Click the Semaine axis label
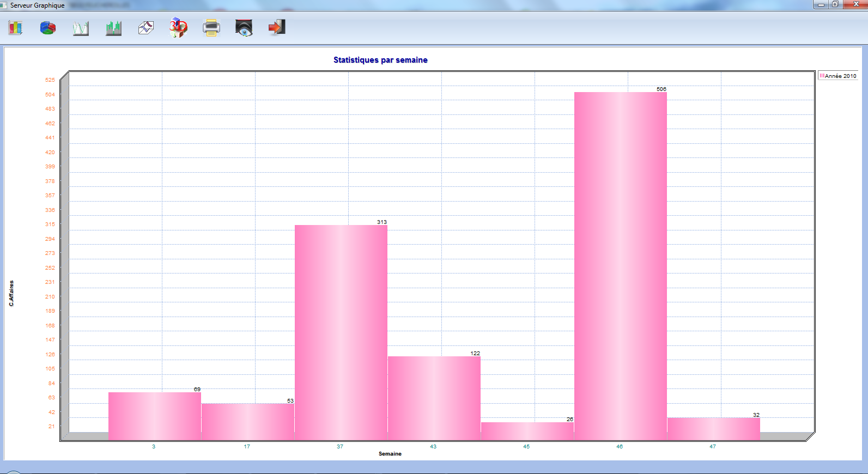The image size is (868, 474). pyautogui.click(x=390, y=454)
